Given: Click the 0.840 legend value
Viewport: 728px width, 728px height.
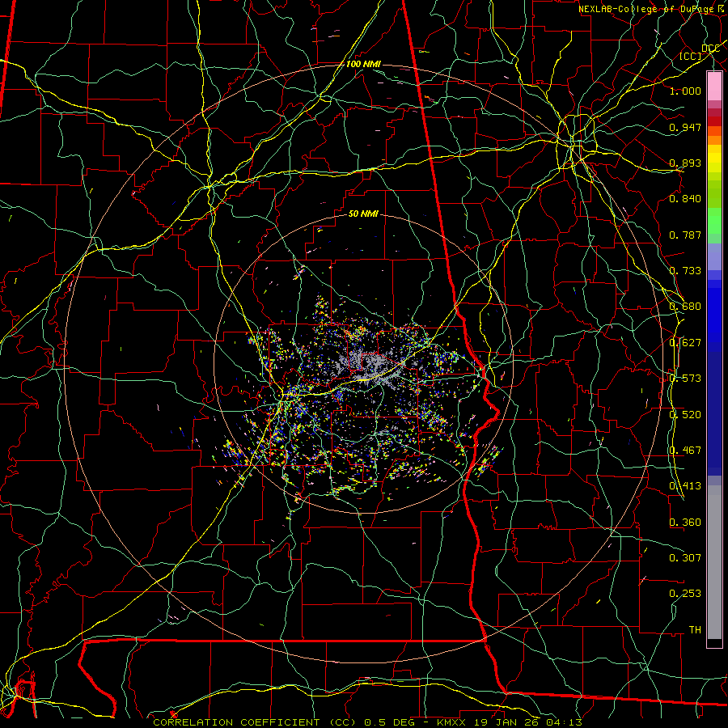Looking at the screenshot, I should click(685, 199).
